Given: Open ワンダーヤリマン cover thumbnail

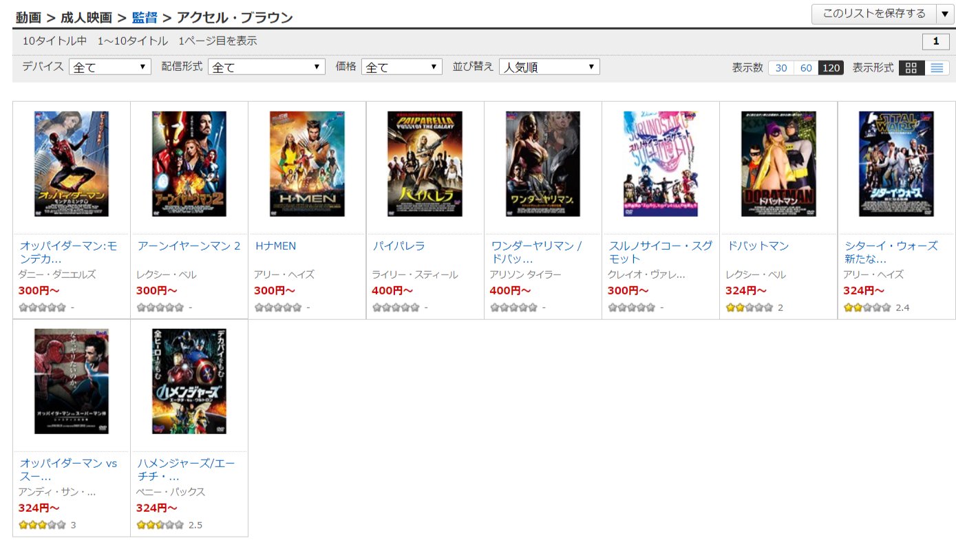Looking at the screenshot, I should tap(543, 164).
